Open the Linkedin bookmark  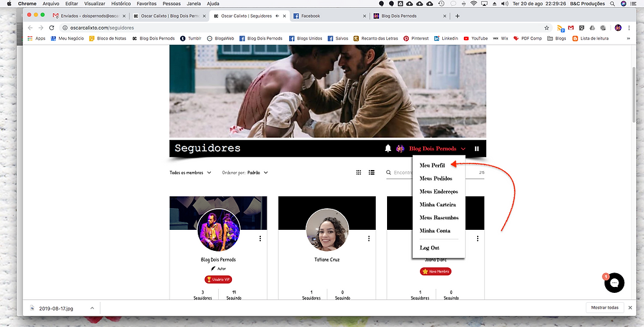[x=446, y=39]
